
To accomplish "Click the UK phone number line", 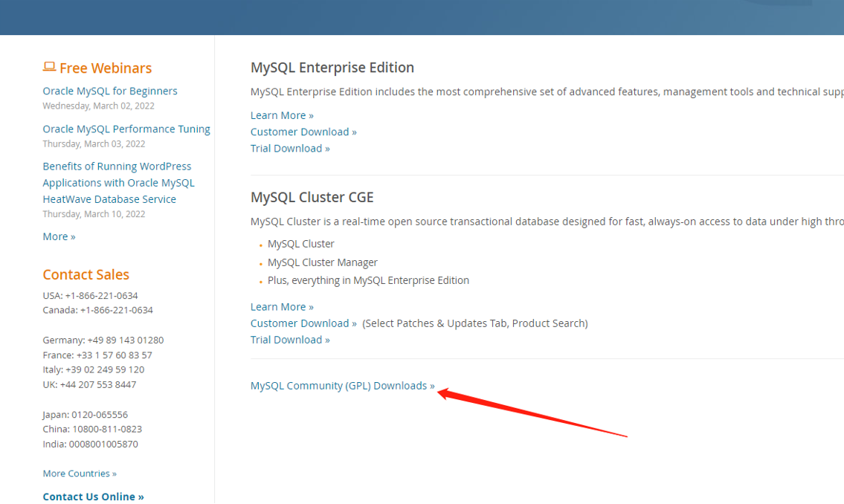I will (x=89, y=384).
